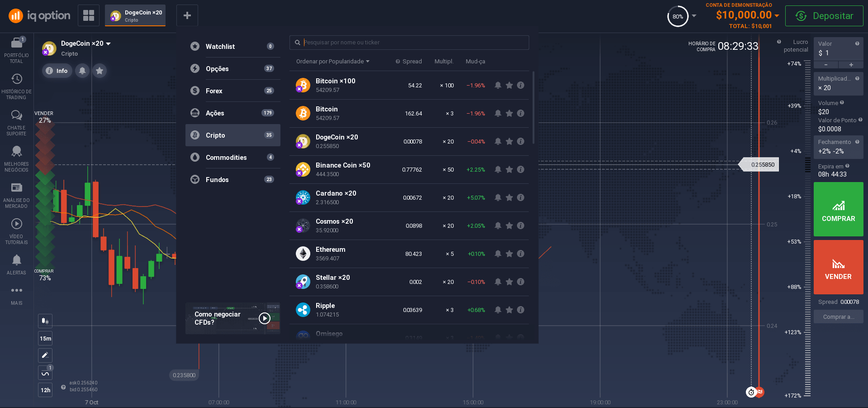This screenshot has height=408, width=868.
Task: Open Multiplicador ×20 selector
Action: tap(838, 83)
